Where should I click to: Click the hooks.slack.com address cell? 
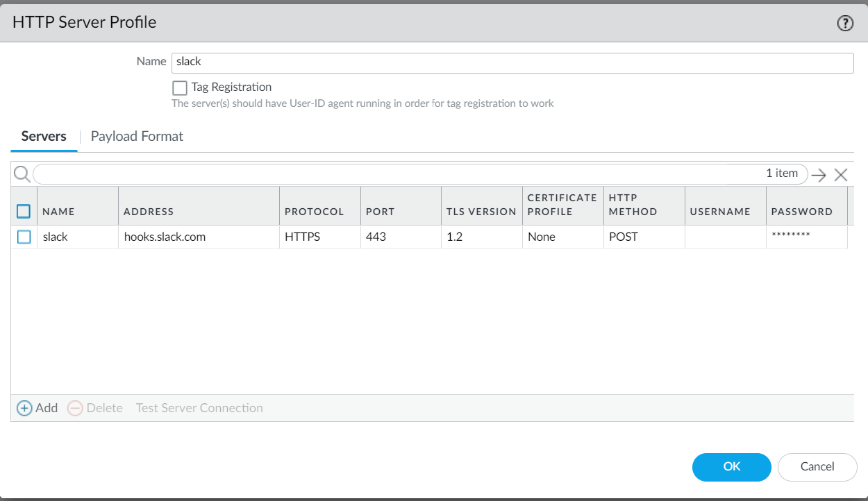pos(165,237)
